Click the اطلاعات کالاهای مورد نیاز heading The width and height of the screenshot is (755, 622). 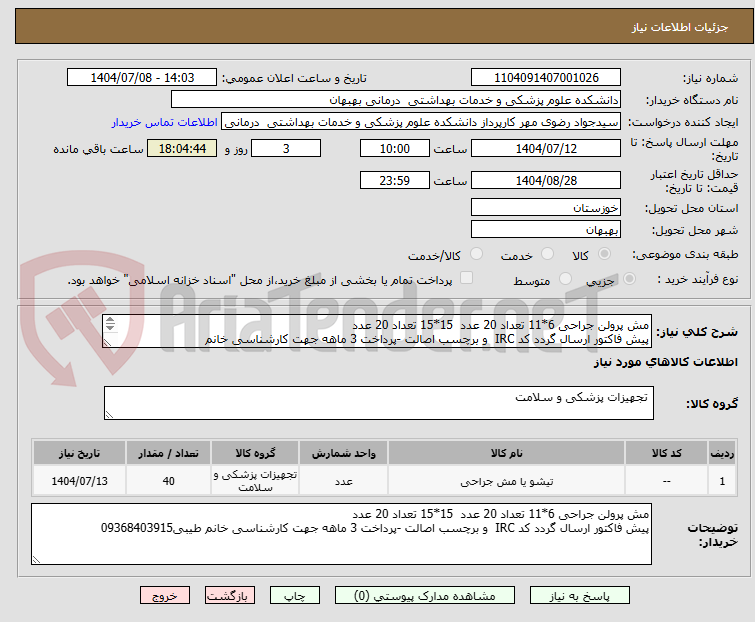pyautogui.click(x=665, y=362)
